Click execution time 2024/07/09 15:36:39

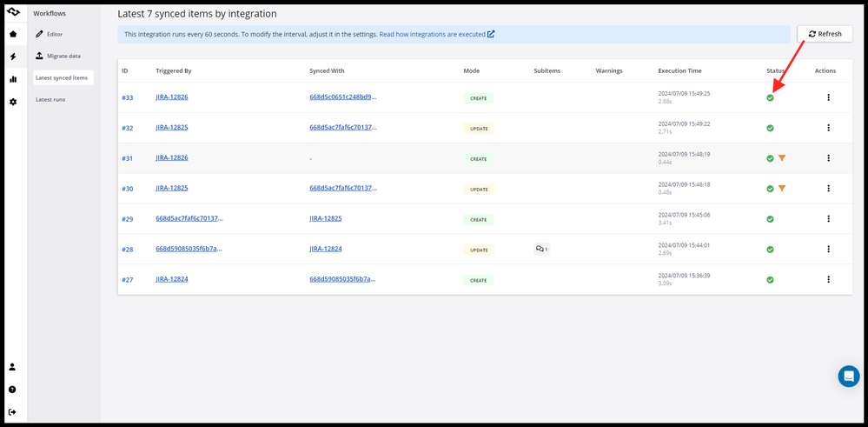click(x=684, y=276)
